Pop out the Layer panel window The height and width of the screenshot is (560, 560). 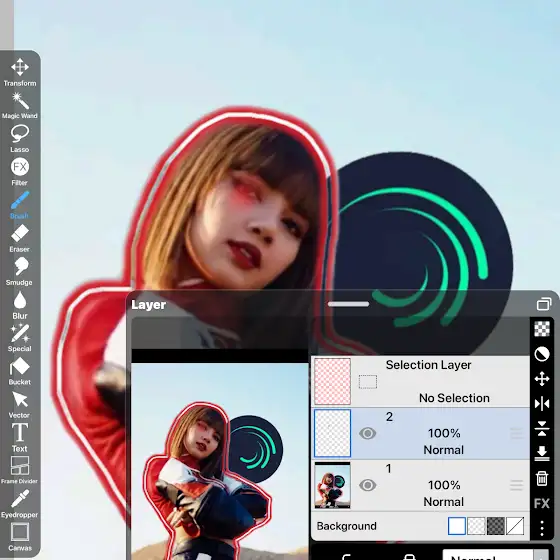click(x=544, y=304)
